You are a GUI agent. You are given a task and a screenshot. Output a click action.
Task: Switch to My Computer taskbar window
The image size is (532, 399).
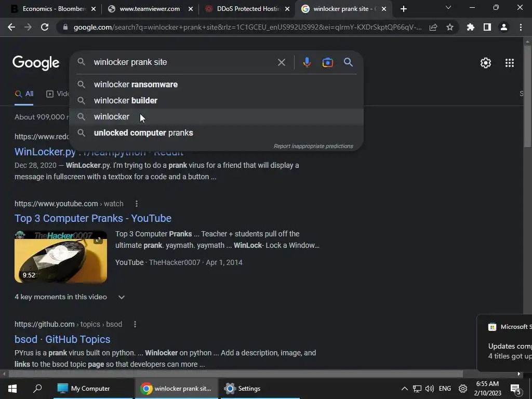click(92, 389)
